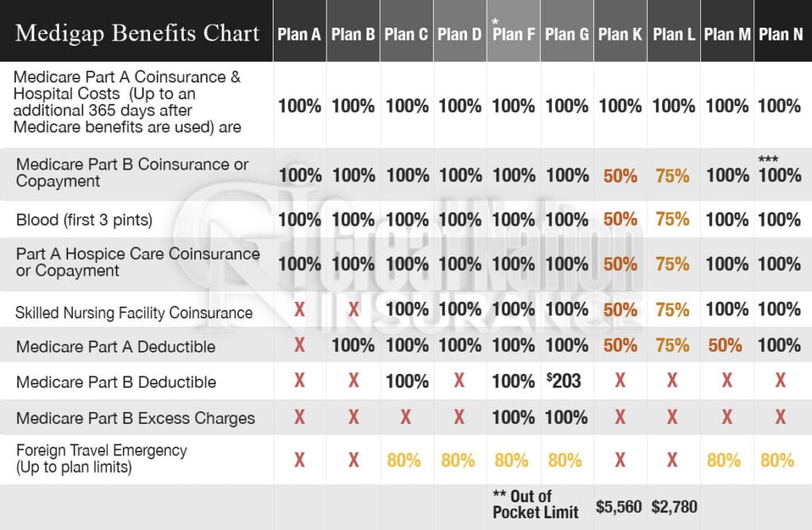Click the red X for Plan D Part B Deductible
Image resolution: width=812 pixels, height=530 pixels.
(459, 380)
